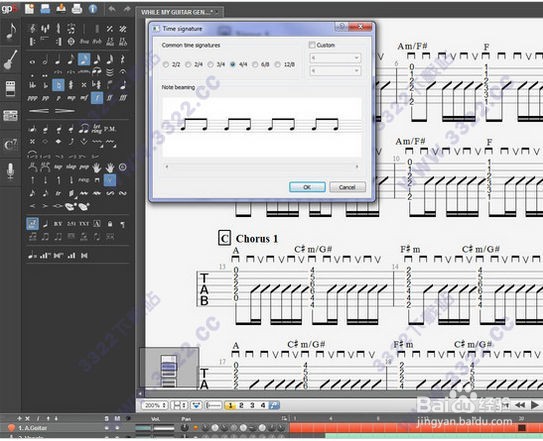This screenshot has height=441, width=543.
Task: Click the redo arrow icon
Action: coord(127,9)
